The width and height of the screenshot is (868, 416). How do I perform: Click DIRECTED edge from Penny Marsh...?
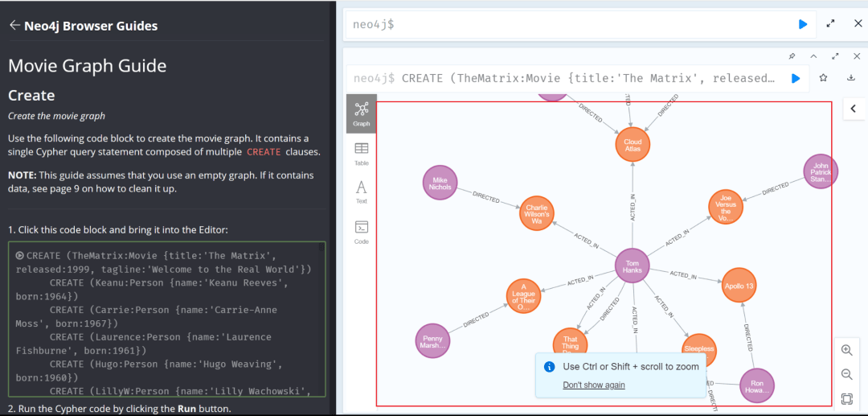coord(476,320)
